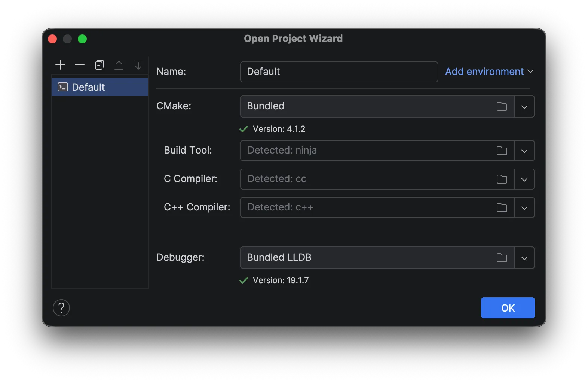Browse for C Compiler folder icon
The width and height of the screenshot is (588, 382).
click(x=502, y=179)
